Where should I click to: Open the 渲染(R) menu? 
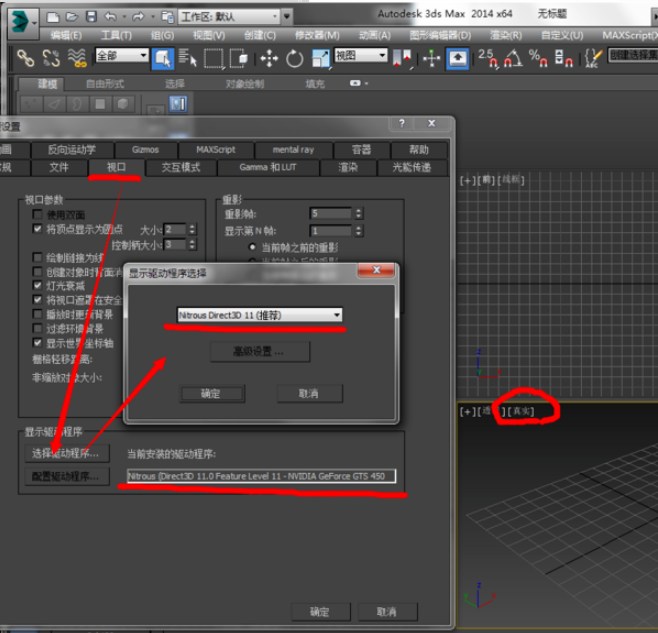coord(506,35)
